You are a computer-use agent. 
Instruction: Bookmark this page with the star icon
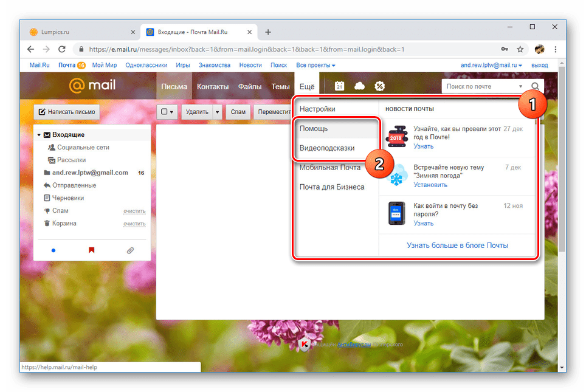click(520, 49)
